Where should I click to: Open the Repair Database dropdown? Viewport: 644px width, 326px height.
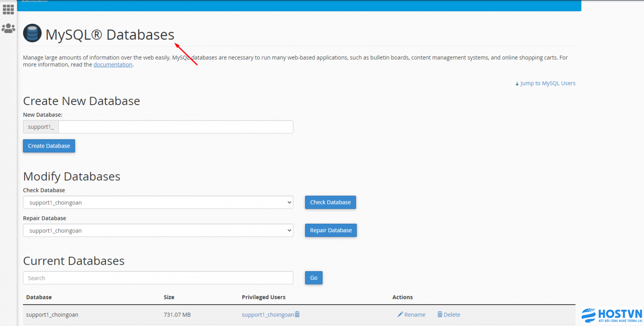(158, 231)
